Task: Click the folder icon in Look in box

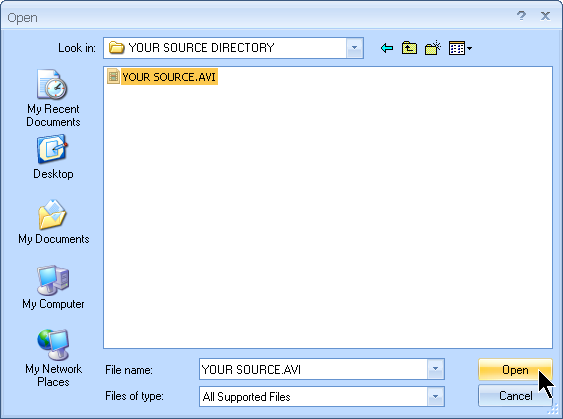Action: (116, 47)
